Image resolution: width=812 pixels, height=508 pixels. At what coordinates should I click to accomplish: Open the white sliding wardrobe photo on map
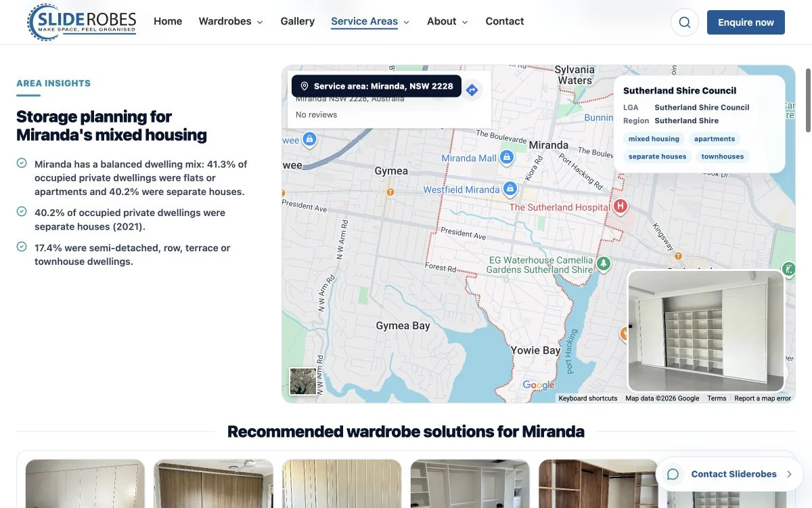click(706, 331)
